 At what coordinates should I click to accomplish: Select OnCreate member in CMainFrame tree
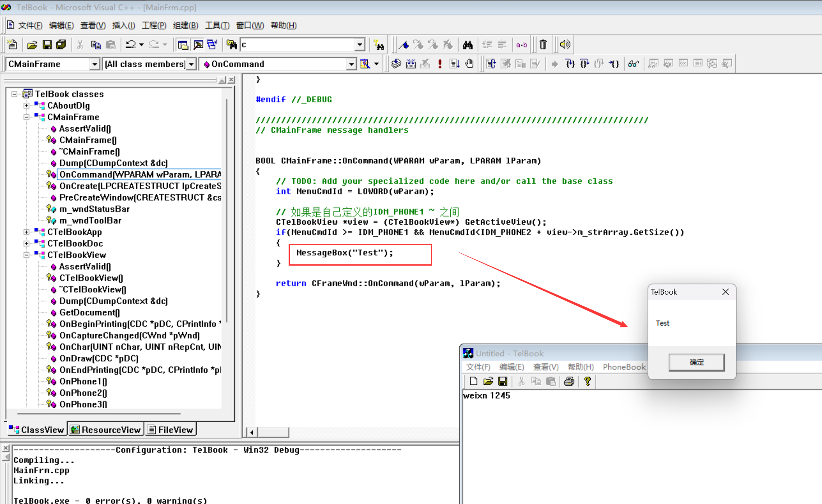(140, 186)
